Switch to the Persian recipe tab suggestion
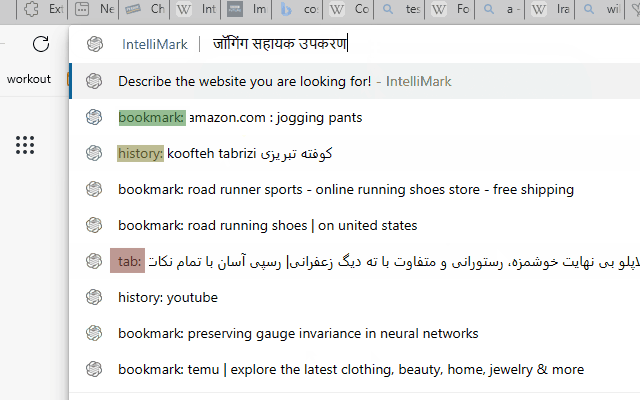 pos(355,261)
